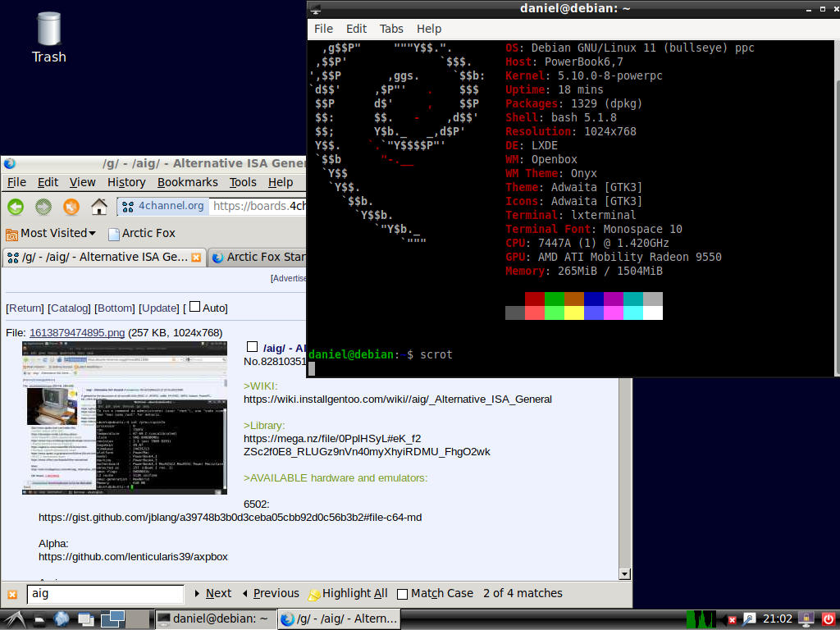840x630 pixels.
Task: Expand the Most Visited dropdown arrow
Action: pos(92,234)
